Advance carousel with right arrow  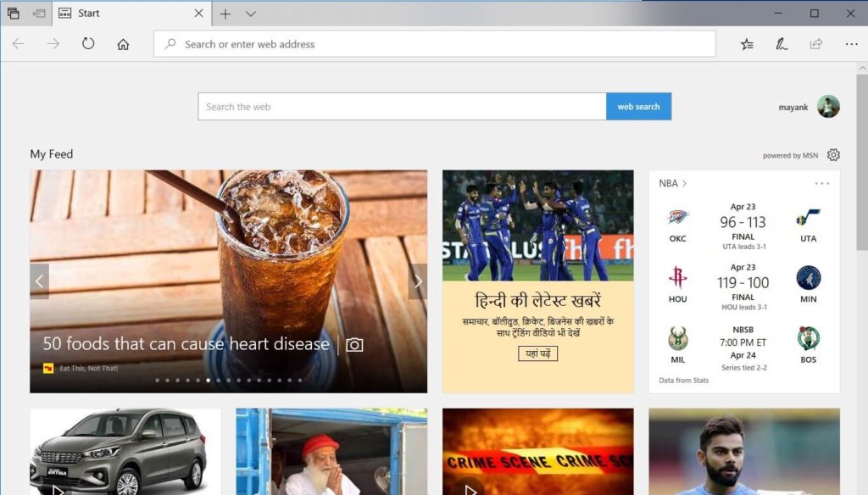pyautogui.click(x=417, y=281)
